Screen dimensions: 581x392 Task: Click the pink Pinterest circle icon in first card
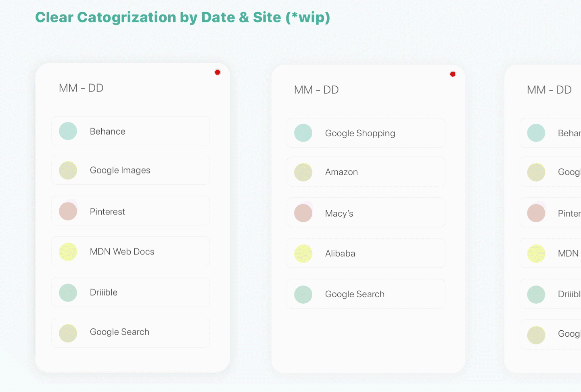coord(68,211)
